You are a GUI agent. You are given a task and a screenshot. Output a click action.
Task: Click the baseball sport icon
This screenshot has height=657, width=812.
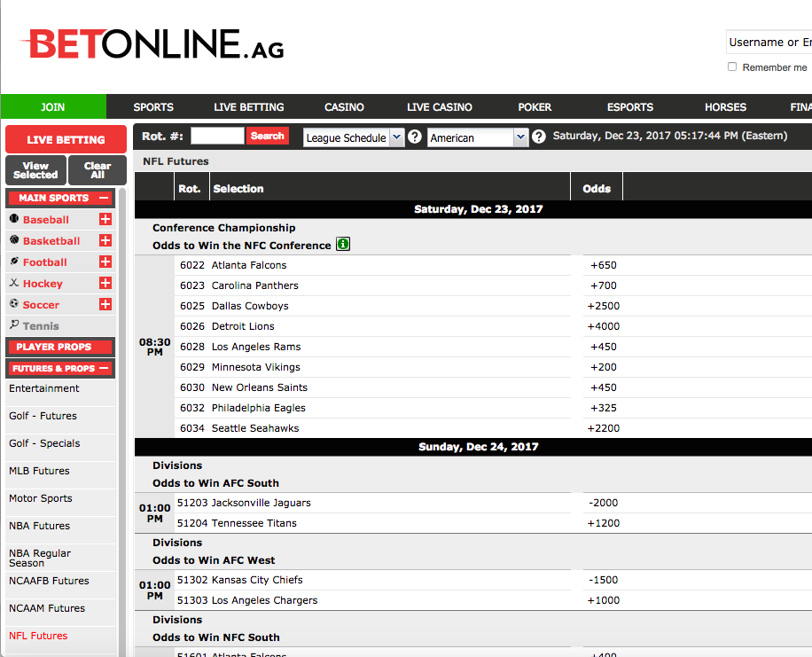[x=14, y=219]
